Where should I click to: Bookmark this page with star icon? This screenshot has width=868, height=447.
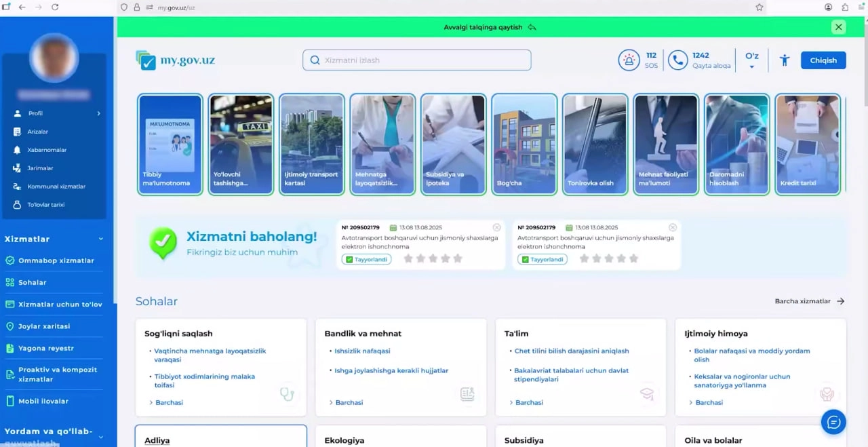759,7
